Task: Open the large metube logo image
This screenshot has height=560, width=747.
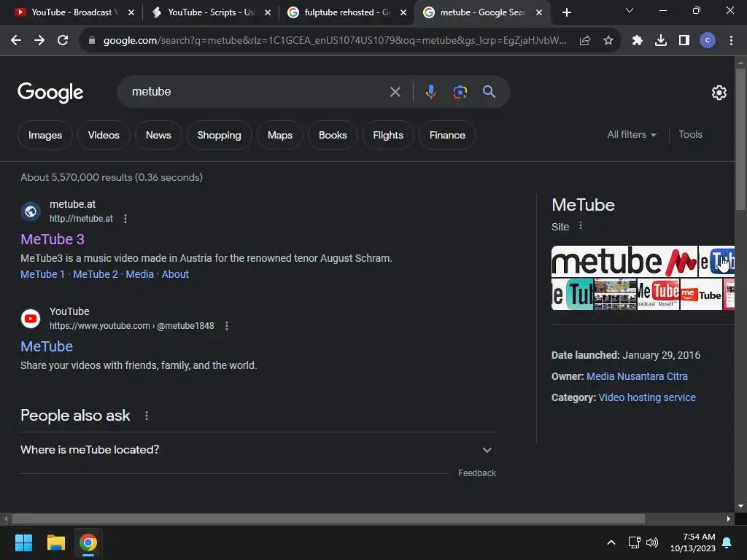Action: tap(624, 262)
